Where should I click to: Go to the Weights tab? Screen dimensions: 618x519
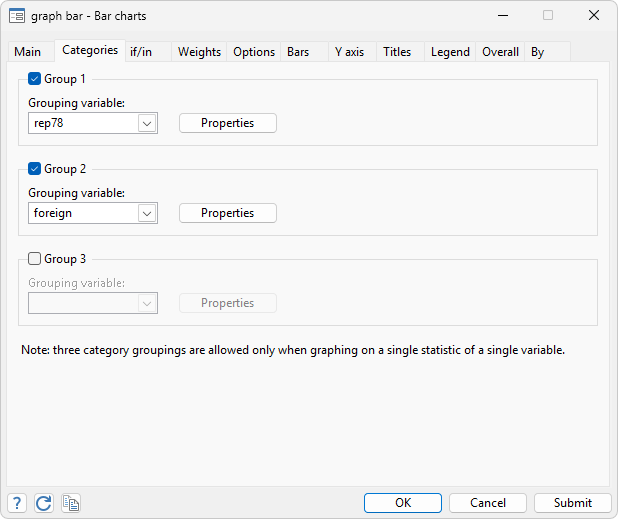click(199, 52)
